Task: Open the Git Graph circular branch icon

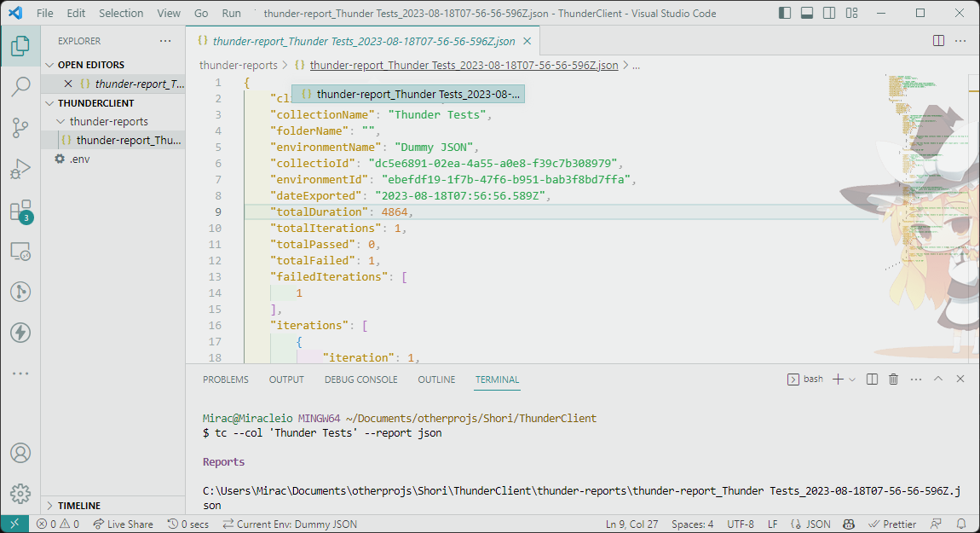Action: (20, 292)
